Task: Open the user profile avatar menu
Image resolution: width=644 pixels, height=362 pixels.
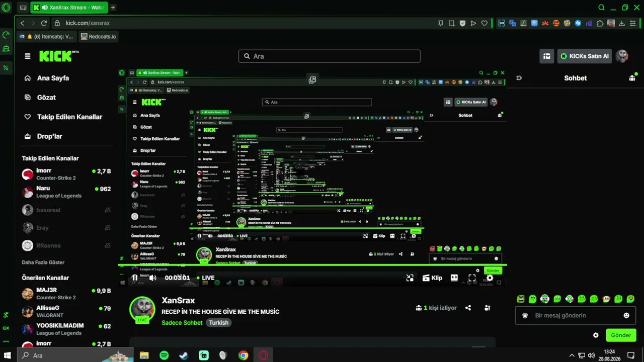Action: (x=622, y=56)
